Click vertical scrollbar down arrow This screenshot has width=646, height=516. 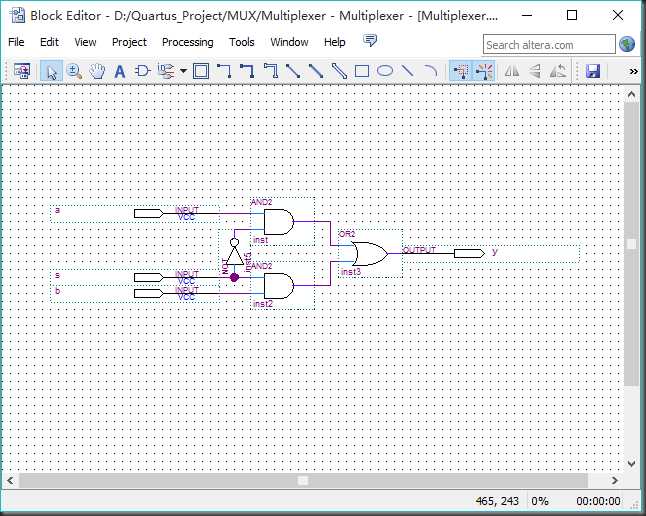point(631,463)
